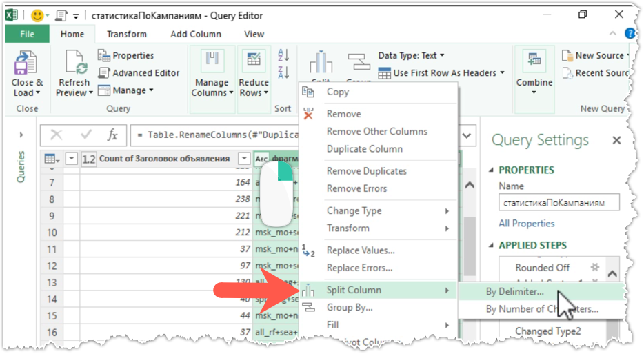Open the All Properties link
The width and height of the screenshot is (644, 354).
[527, 224]
